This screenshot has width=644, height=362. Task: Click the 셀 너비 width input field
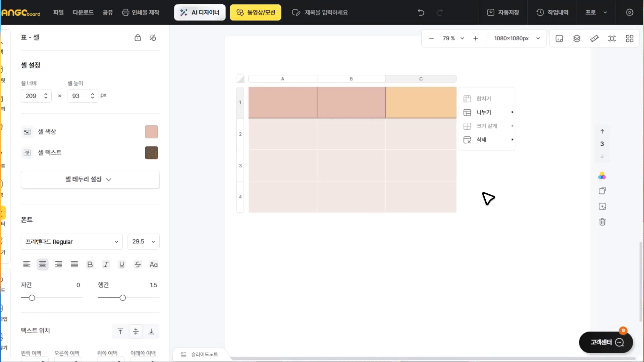(x=33, y=96)
